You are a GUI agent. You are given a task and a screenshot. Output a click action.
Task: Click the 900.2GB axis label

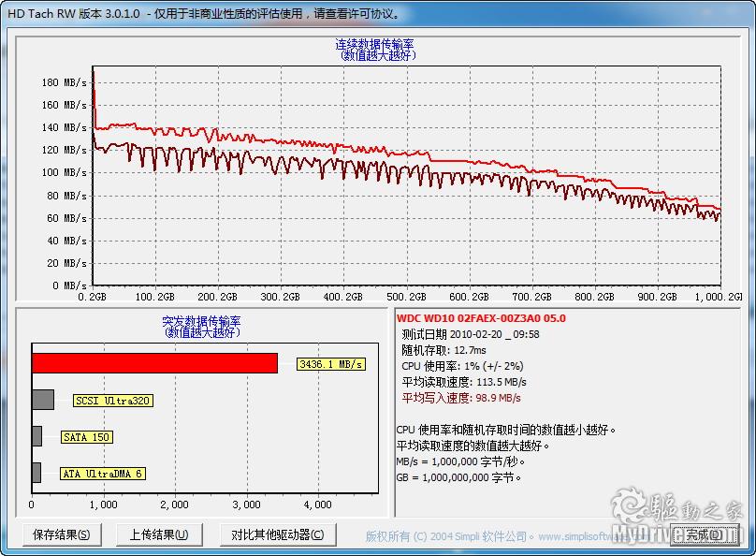point(657,297)
